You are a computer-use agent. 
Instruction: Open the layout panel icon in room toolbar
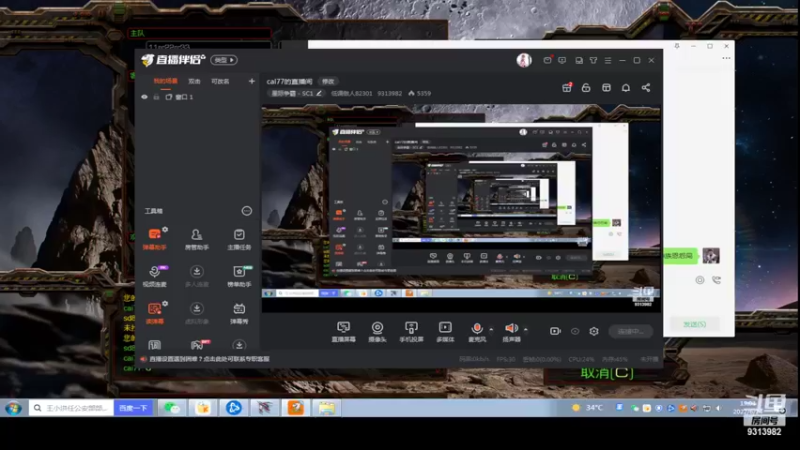pyautogui.click(x=606, y=88)
